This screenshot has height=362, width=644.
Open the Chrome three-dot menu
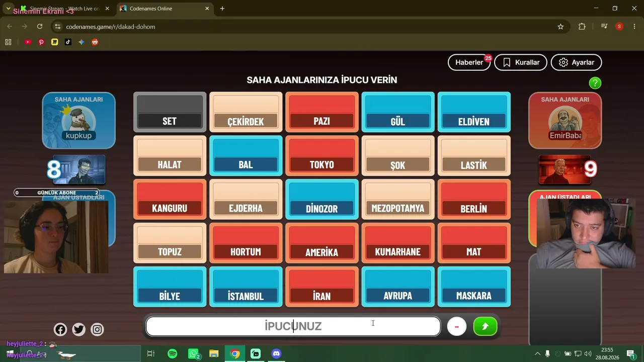pyautogui.click(x=633, y=27)
